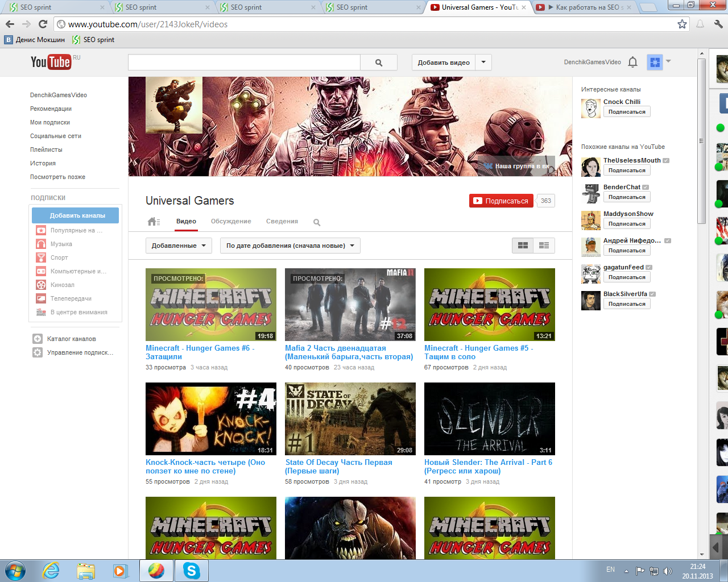The width and height of the screenshot is (728, 582).
Task: Switch to grid view layout
Action: (523, 246)
